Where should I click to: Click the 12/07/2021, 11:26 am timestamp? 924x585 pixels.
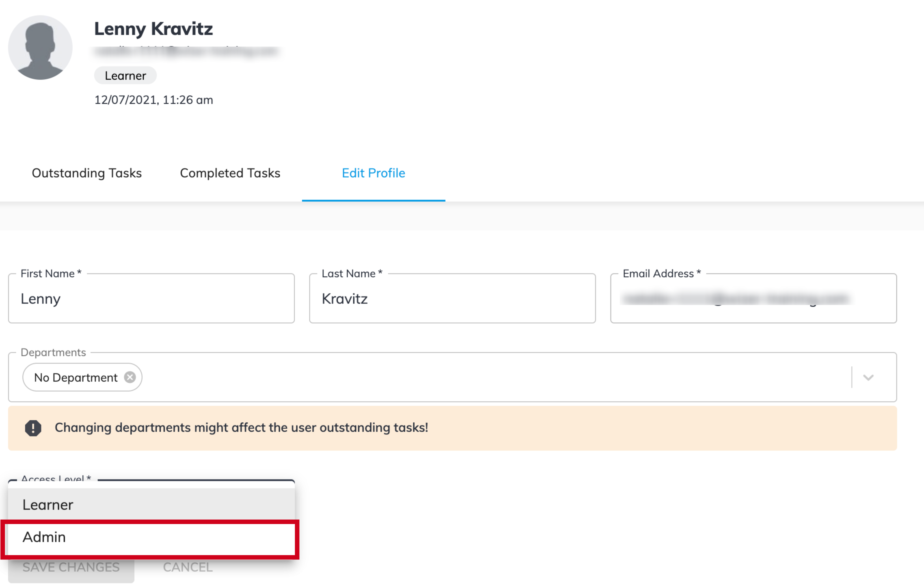click(153, 100)
